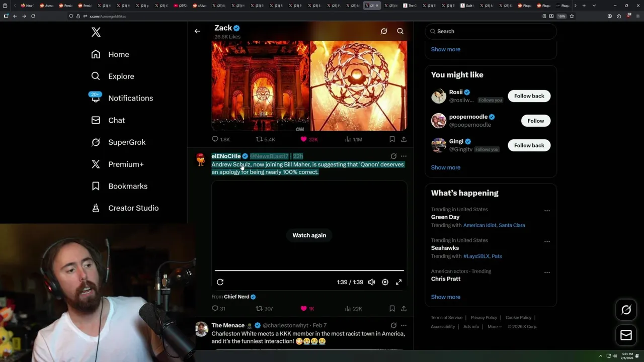Viewport: 644px width, 362px height.
Task: Ask Grok about the elENoCHle post
Action: coord(393,156)
